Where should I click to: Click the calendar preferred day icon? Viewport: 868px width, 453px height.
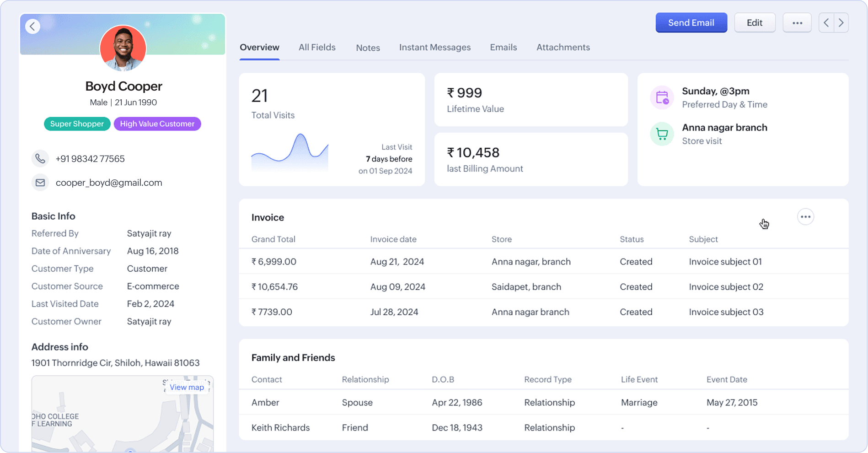(x=662, y=97)
